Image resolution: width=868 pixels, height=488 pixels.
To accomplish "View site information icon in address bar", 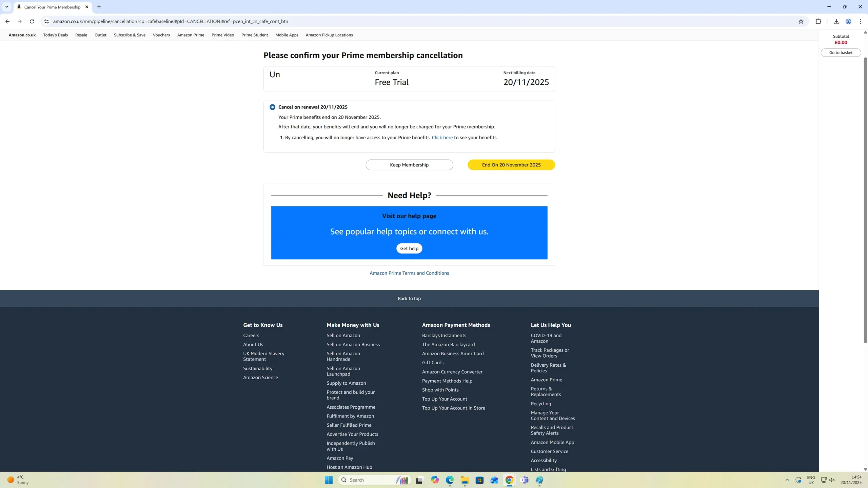I will [46, 21].
